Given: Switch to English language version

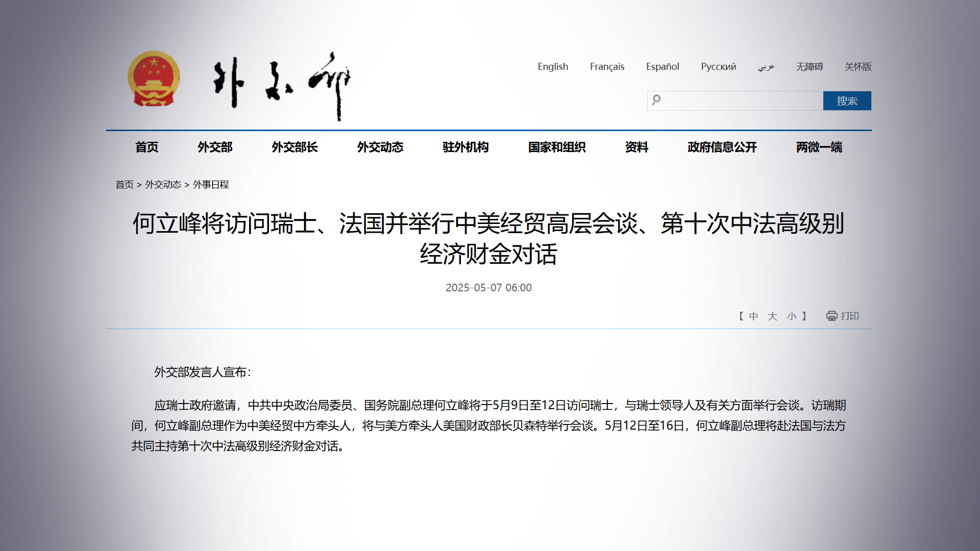Looking at the screenshot, I should [552, 67].
